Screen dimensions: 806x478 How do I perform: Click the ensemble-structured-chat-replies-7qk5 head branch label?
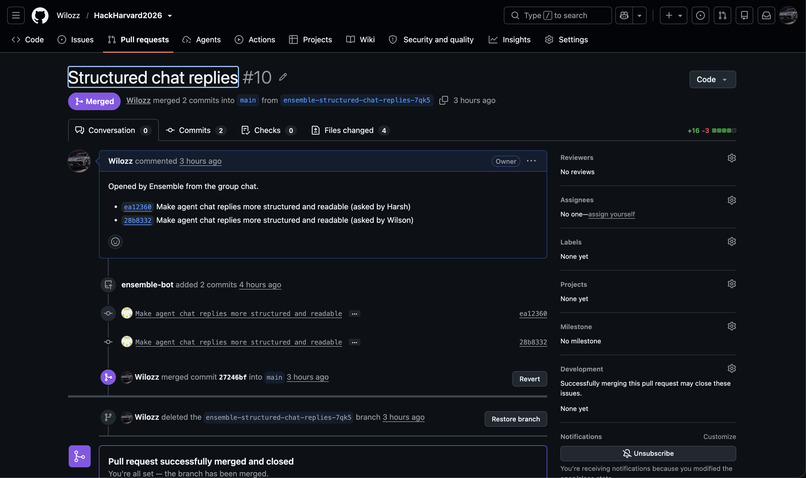[357, 100]
